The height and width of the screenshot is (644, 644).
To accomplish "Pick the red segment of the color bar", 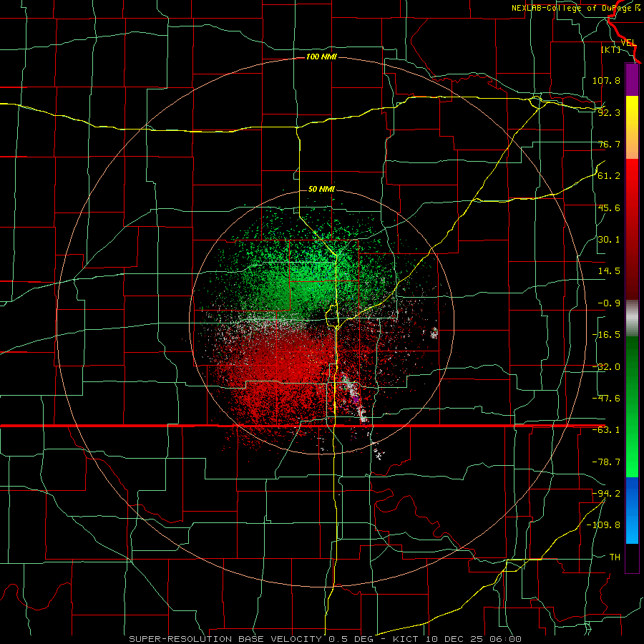I will click(632, 229).
